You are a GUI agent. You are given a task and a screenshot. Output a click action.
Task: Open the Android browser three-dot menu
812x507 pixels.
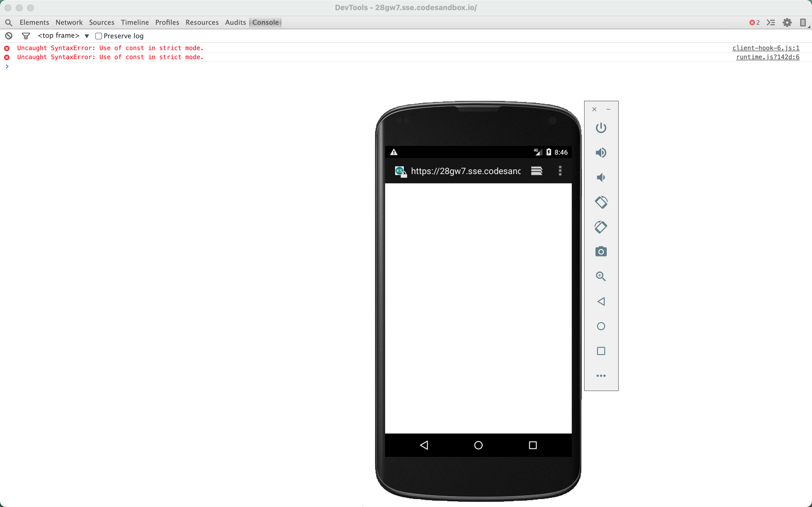coord(560,171)
